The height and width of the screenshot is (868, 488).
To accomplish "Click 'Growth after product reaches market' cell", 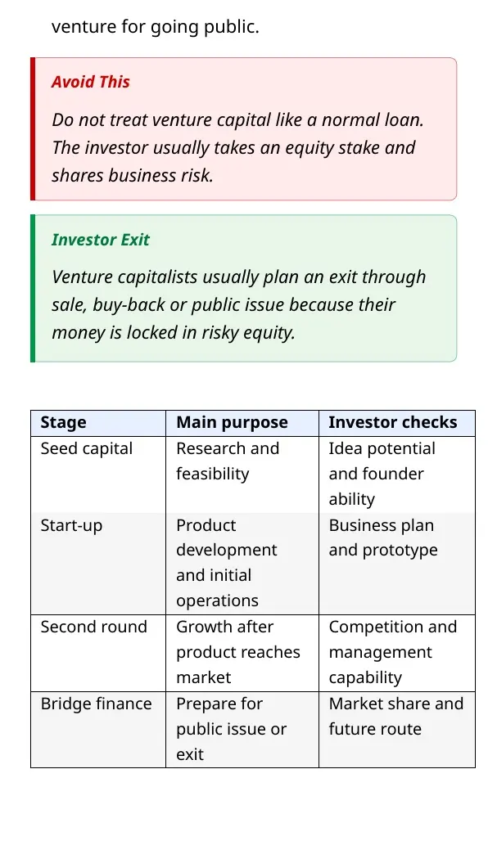I will pos(242,653).
